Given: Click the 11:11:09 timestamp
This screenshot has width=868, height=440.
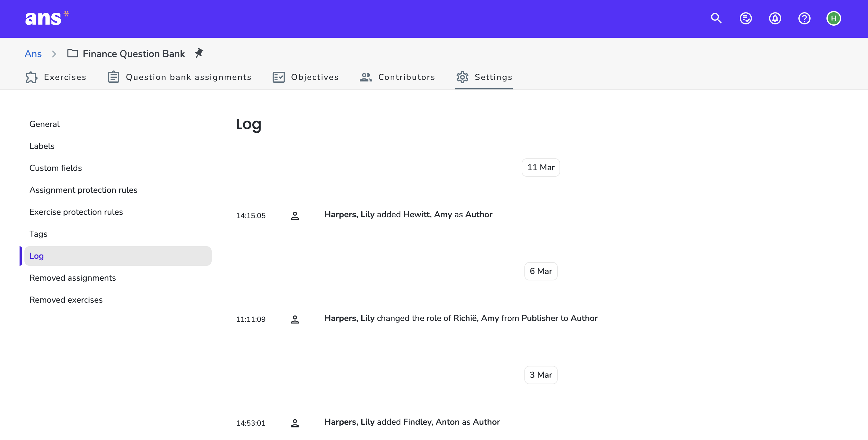Looking at the screenshot, I should coord(251,319).
